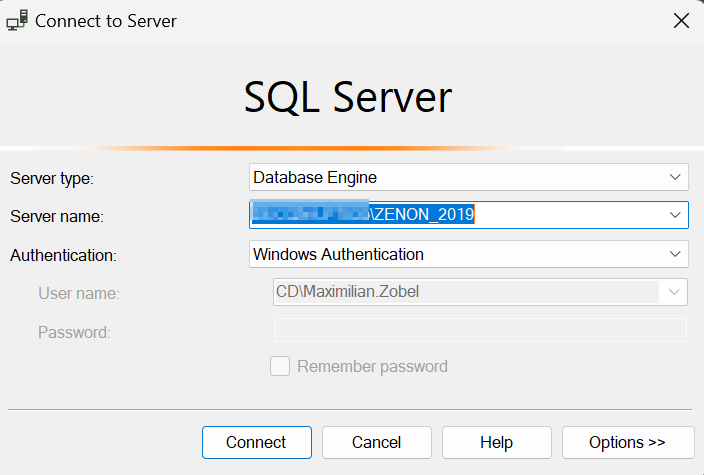Click the "Server type:" label

[51, 178]
